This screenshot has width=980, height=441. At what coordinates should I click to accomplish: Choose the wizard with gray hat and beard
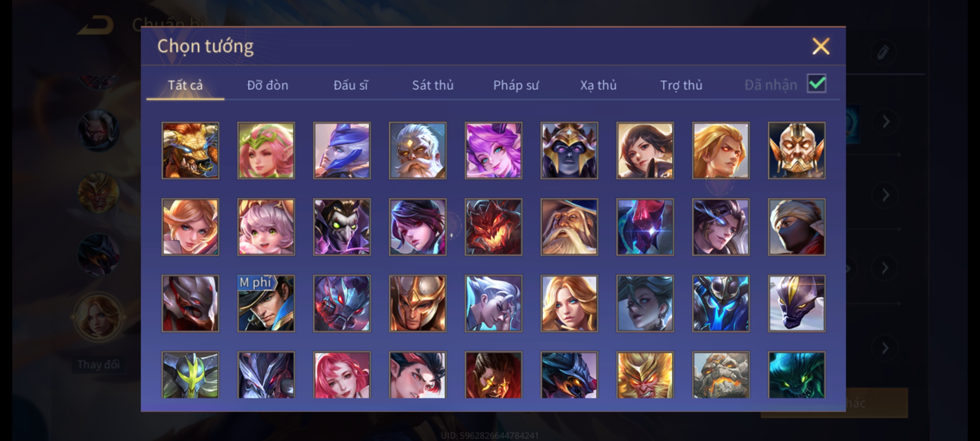569,227
